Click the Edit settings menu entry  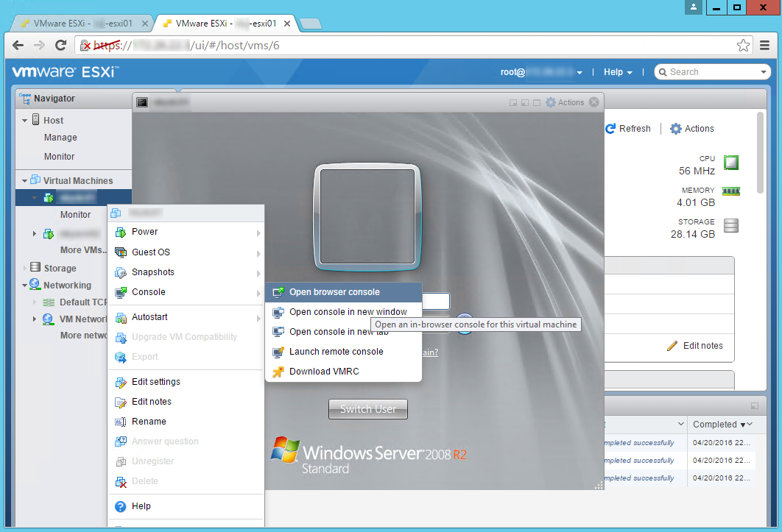tap(155, 382)
